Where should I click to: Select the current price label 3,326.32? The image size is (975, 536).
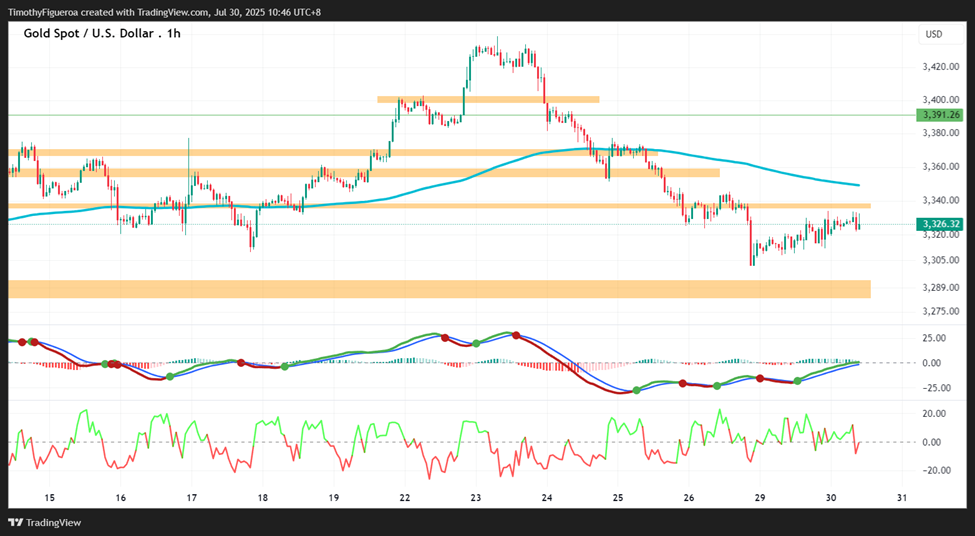939,224
